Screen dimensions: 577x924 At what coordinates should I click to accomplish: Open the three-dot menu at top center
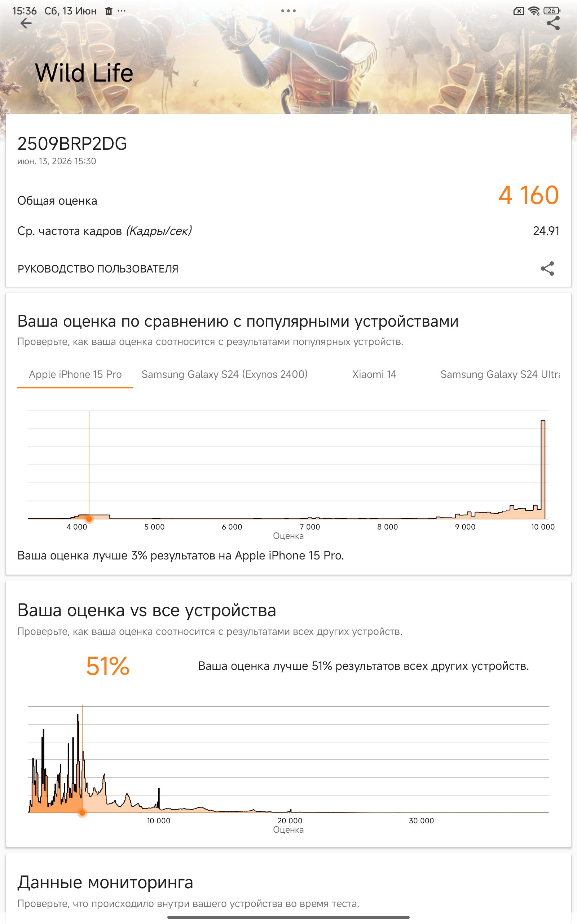click(x=288, y=11)
